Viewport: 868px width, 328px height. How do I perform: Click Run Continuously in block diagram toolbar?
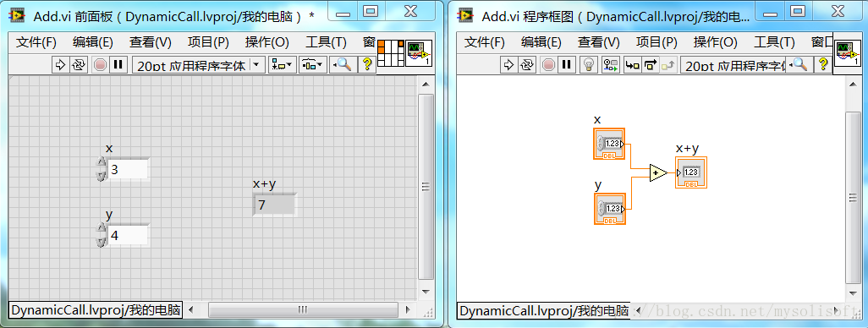click(x=527, y=65)
